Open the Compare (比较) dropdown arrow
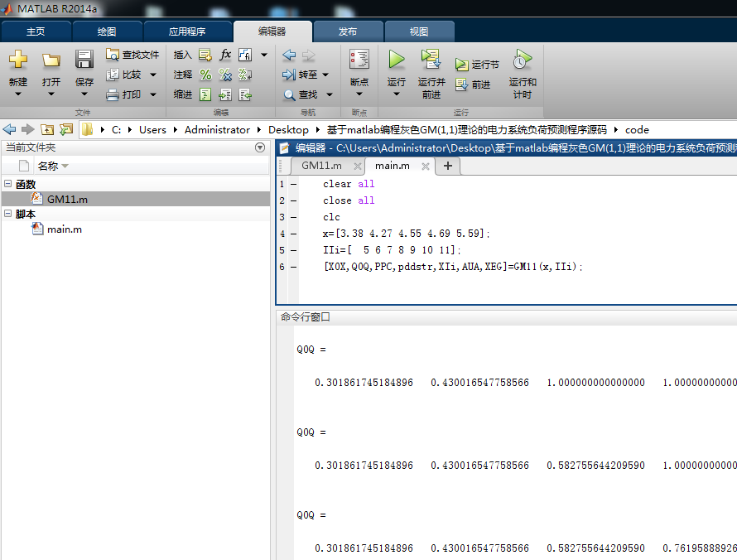The width and height of the screenshot is (737, 560). click(x=153, y=75)
